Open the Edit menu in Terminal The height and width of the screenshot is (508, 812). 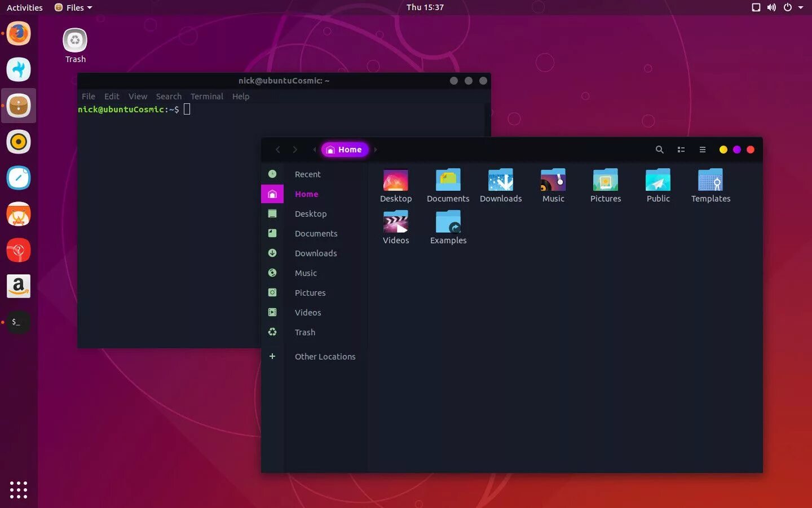[112, 97]
